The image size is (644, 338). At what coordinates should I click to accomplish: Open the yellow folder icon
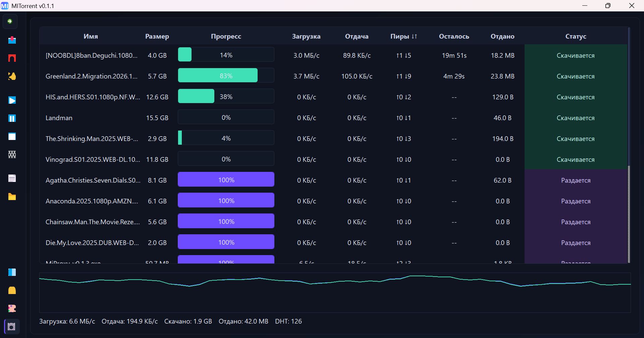(12, 197)
